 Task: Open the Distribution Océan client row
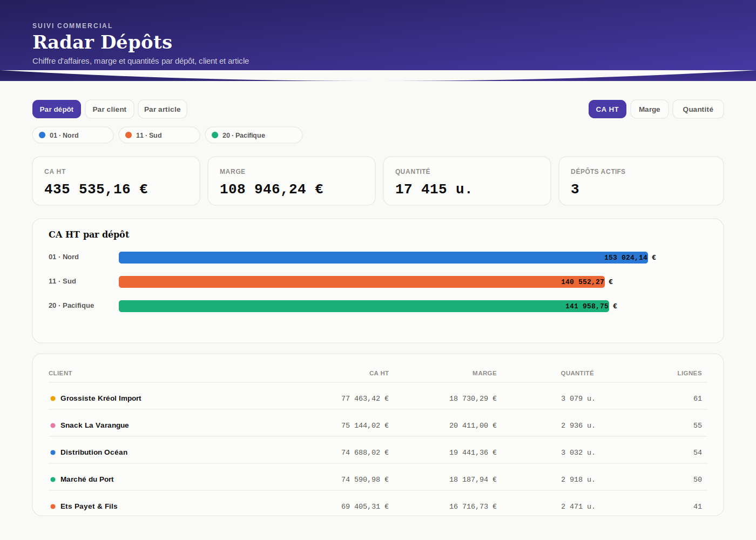378,453
